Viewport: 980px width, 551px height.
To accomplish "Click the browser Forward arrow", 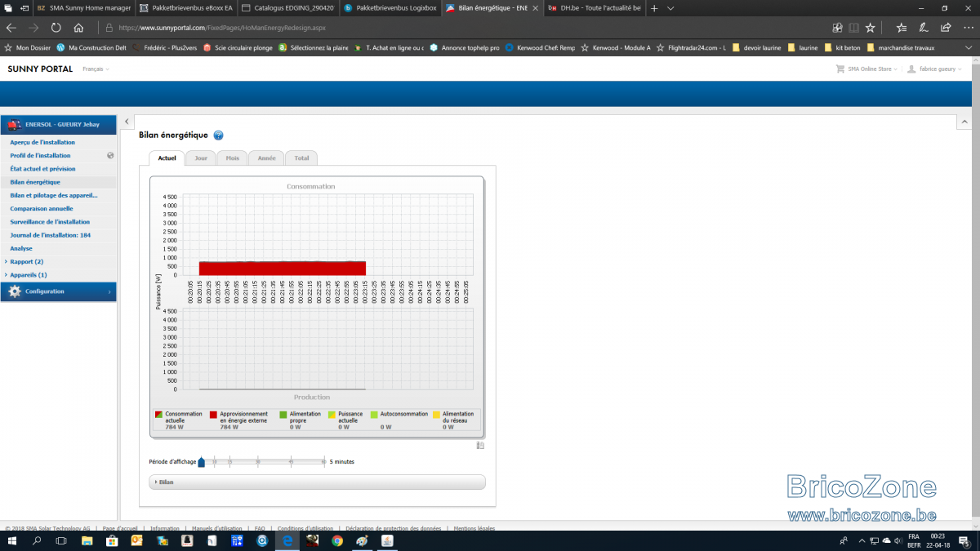I will coord(33,27).
